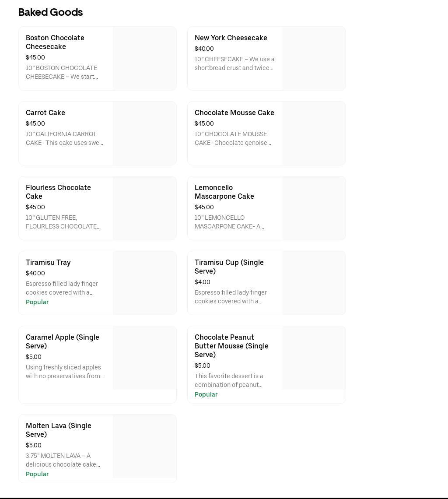
Task: Click the Baked Goods section heading
Action: click(51, 12)
